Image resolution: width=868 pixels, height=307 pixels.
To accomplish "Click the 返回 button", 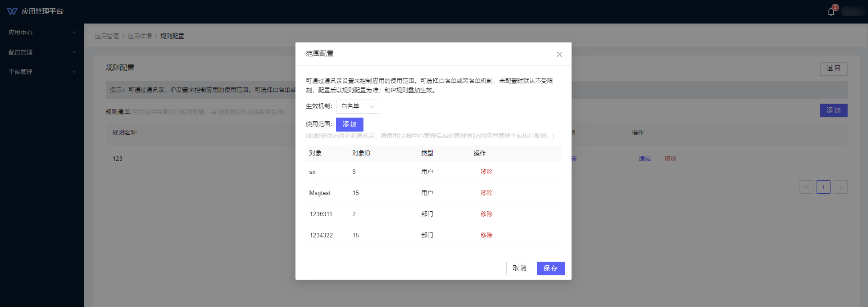I will tap(833, 68).
